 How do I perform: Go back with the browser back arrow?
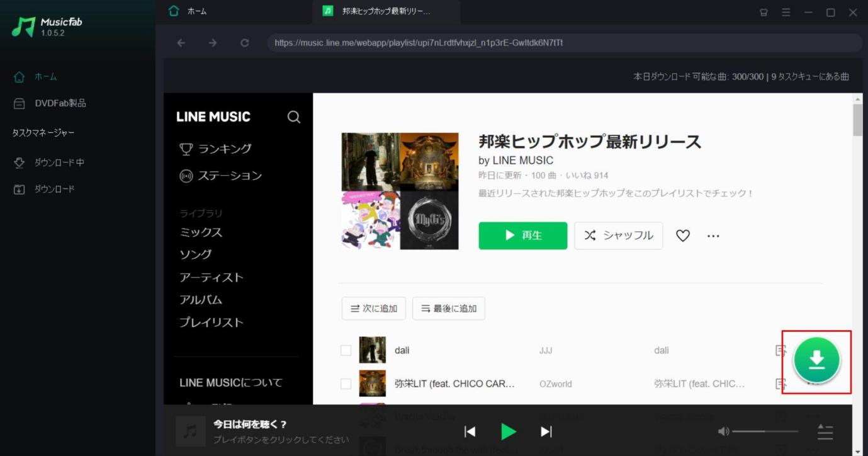click(181, 43)
